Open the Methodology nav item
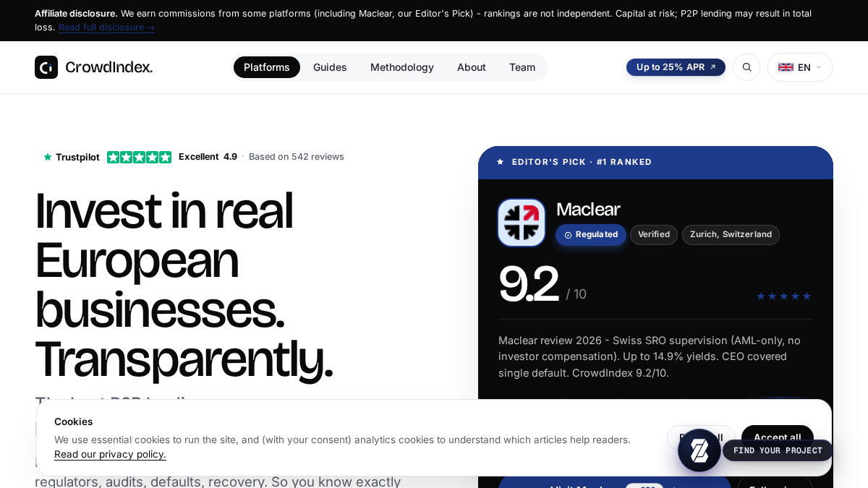The height and width of the screenshot is (488, 868). (x=402, y=67)
